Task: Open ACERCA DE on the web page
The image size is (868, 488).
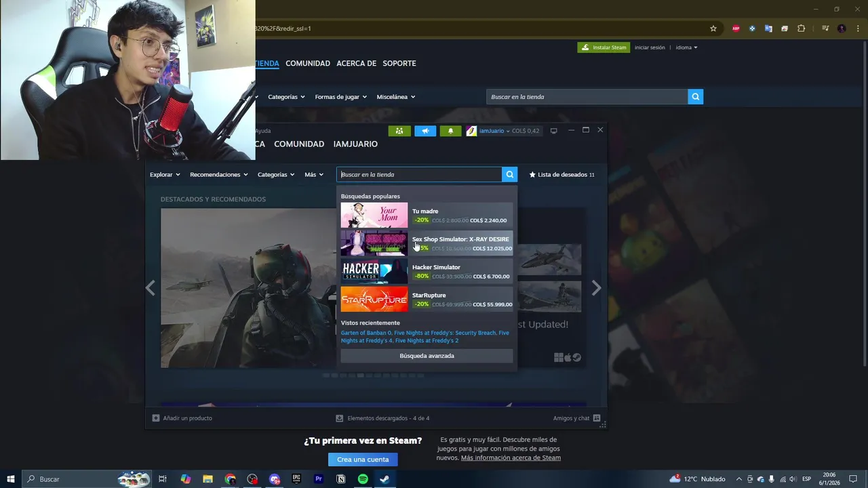Action: (356, 63)
